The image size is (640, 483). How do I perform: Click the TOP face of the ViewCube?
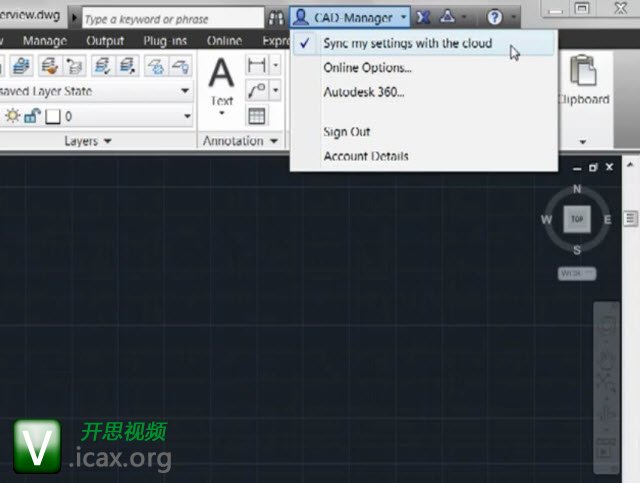(x=577, y=219)
